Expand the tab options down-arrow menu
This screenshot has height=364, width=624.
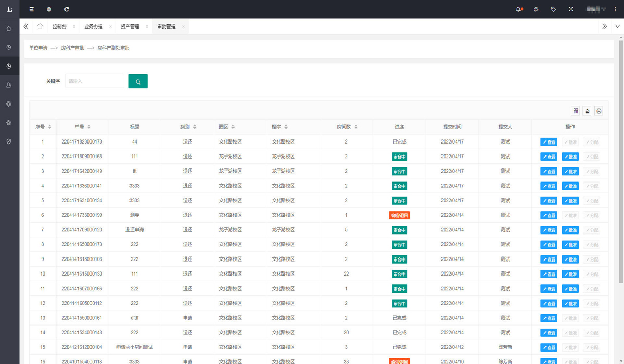(x=617, y=27)
